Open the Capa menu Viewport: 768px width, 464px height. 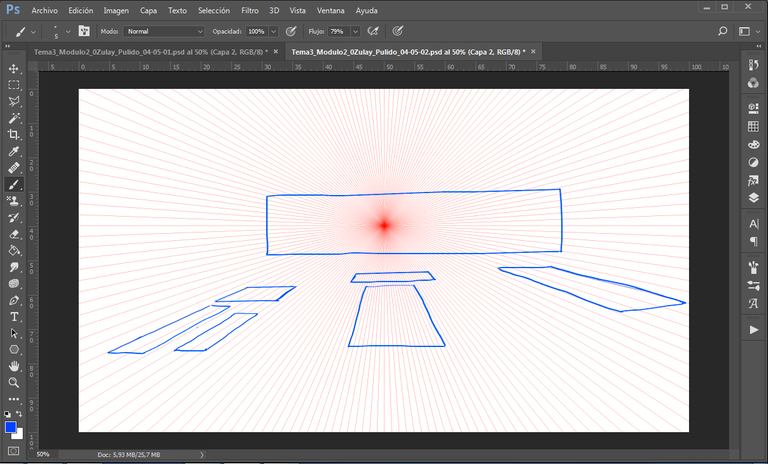[148, 10]
